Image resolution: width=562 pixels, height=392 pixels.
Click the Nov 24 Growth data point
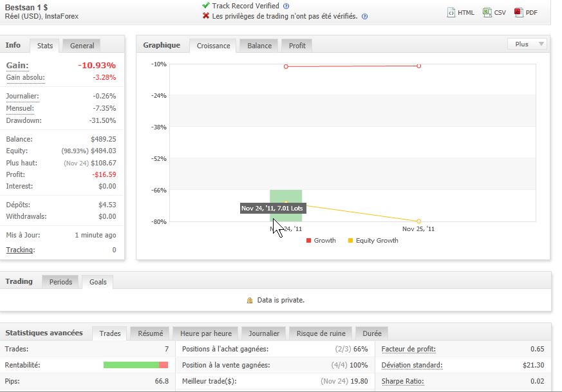tap(286, 67)
